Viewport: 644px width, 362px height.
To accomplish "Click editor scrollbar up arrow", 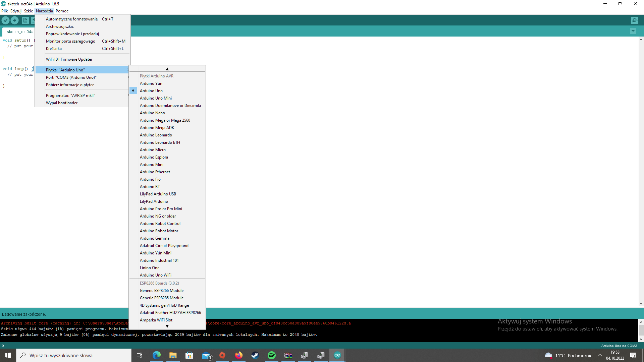I will click(x=641, y=40).
